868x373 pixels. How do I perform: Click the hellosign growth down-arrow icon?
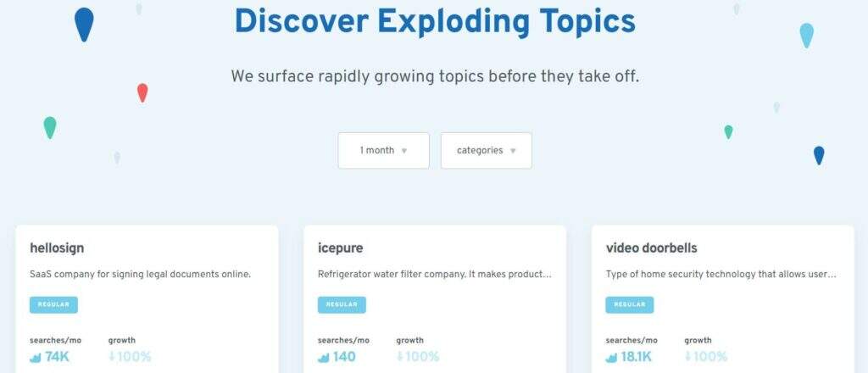coord(112,357)
